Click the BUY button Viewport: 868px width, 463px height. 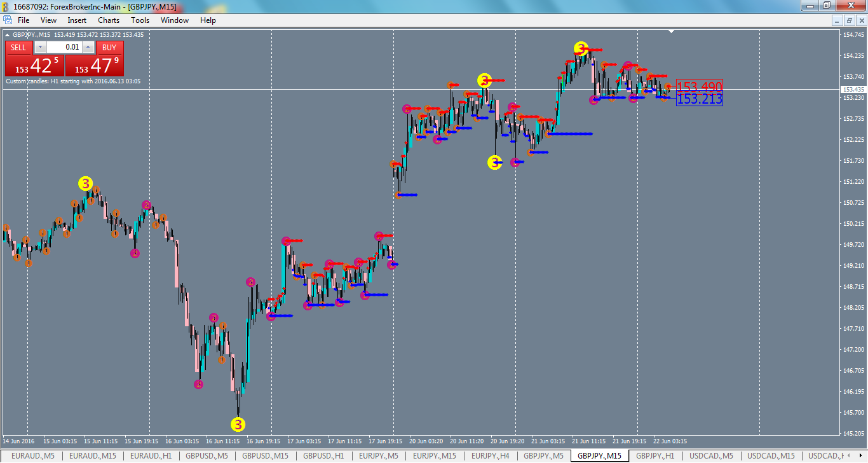(x=109, y=47)
